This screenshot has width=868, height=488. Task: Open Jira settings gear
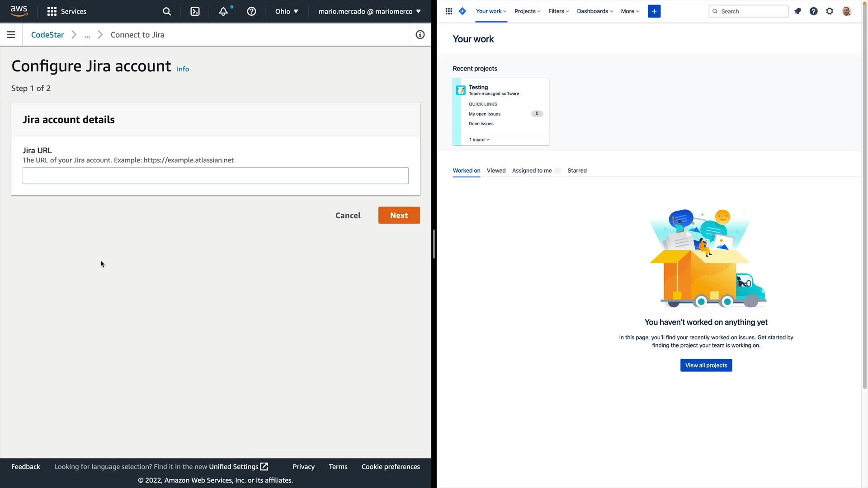click(830, 11)
